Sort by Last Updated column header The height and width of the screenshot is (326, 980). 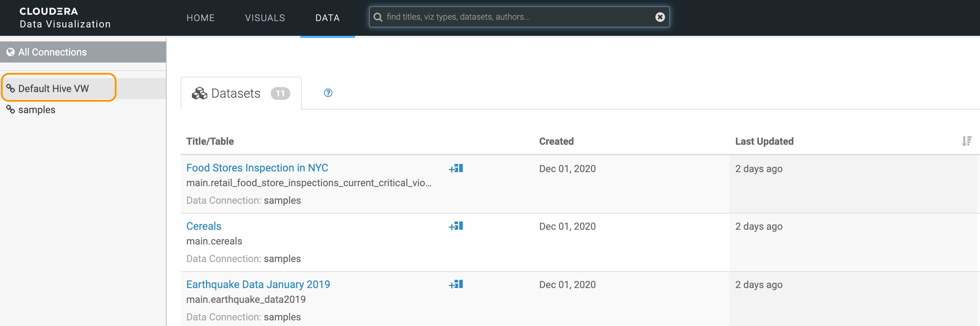pos(764,142)
